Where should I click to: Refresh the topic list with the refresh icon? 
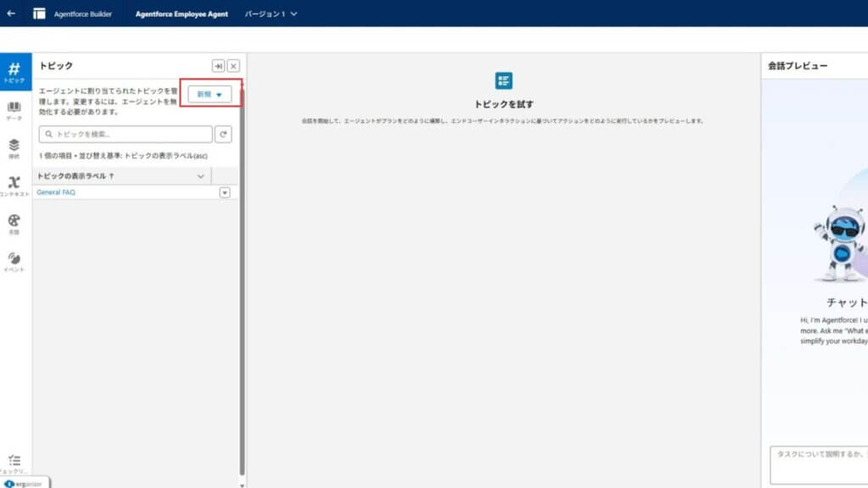point(224,134)
